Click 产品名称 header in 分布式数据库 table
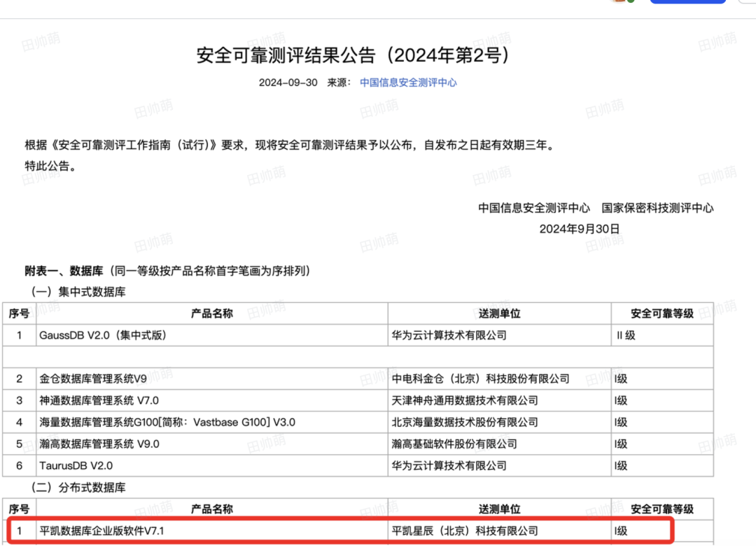 point(212,509)
